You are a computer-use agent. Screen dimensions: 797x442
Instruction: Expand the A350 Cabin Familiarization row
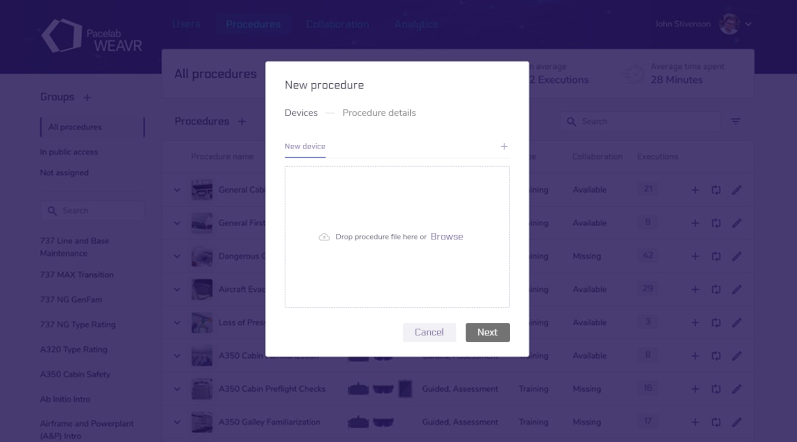coord(177,356)
